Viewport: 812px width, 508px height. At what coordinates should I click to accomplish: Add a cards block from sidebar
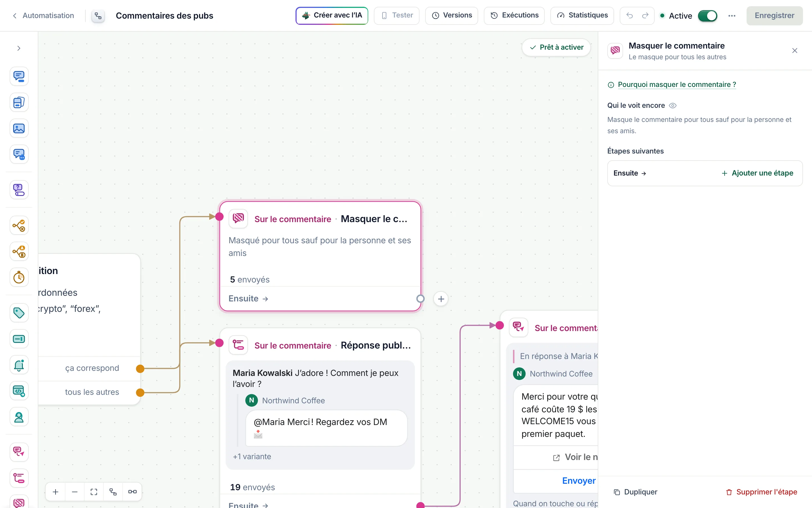point(19,102)
